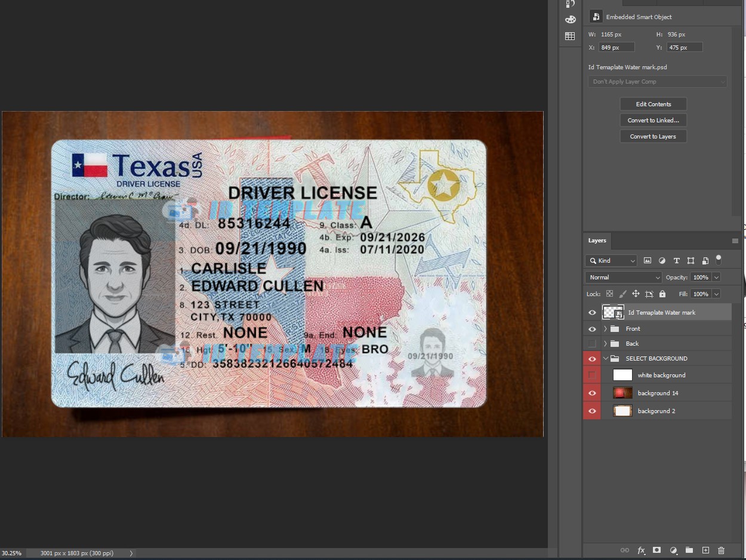Select the backgorund 2 layer name
The width and height of the screenshot is (746, 560).
(x=656, y=411)
